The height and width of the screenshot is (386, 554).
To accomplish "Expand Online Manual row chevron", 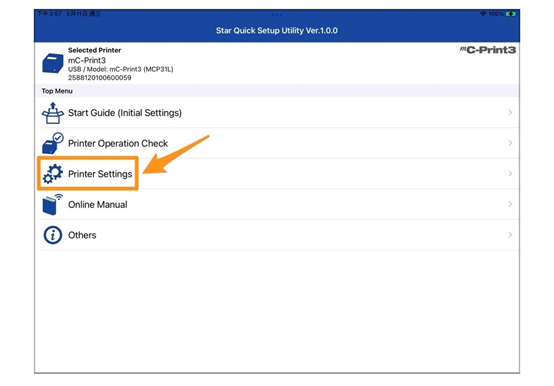I will coord(510,204).
